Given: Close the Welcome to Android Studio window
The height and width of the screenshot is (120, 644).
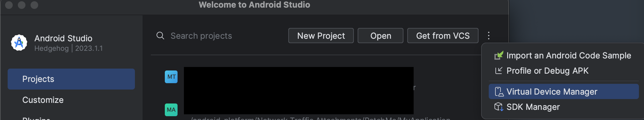Looking at the screenshot, I should [9, 5].
